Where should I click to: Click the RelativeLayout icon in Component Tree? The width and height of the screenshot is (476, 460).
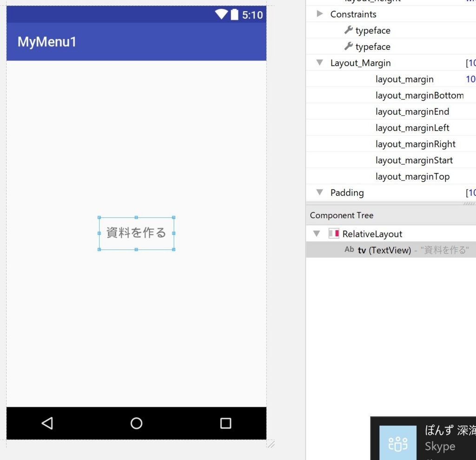(x=334, y=233)
